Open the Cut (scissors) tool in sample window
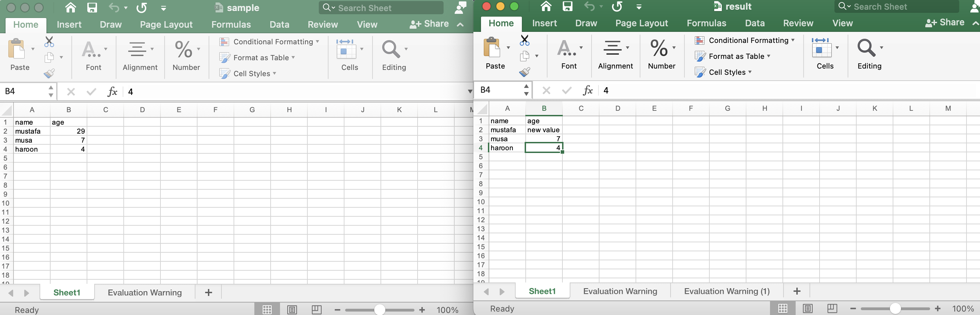The width and height of the screenshot is (980, 315). 49,41
